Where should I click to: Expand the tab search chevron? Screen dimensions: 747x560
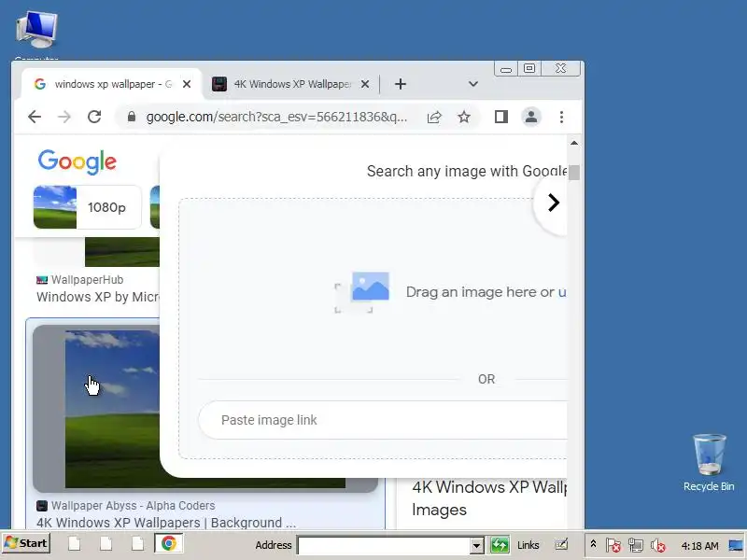tap(472, 84)
